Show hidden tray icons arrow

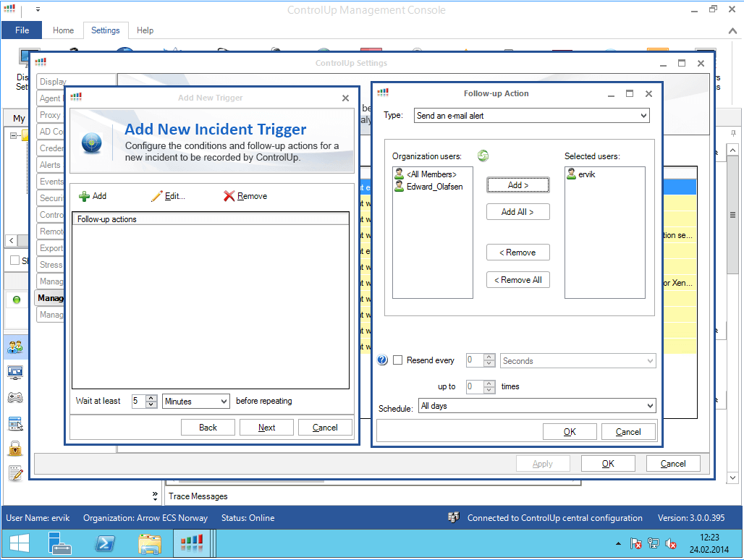point(618,543)
